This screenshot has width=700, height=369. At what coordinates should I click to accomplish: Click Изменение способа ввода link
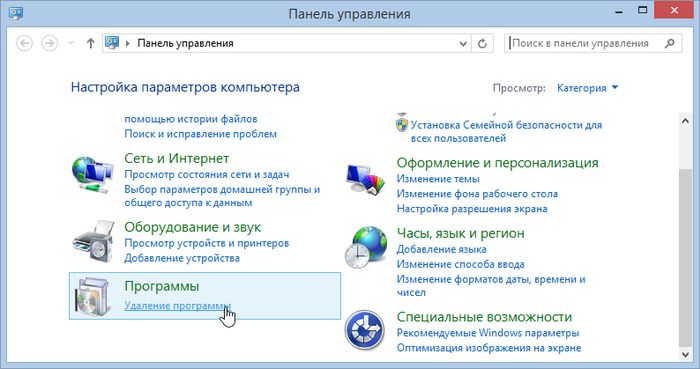(460, 264)
